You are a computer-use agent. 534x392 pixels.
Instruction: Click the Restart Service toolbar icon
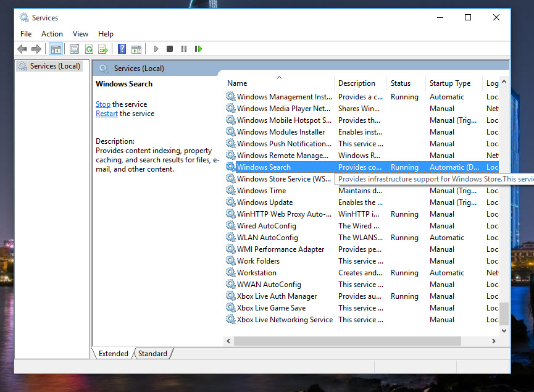click(x=198, y=49)
